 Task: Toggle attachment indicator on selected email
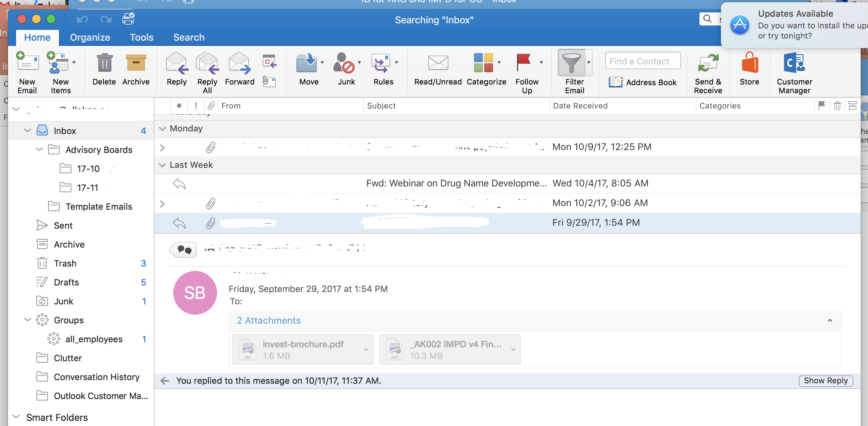(x=211, y=222)
